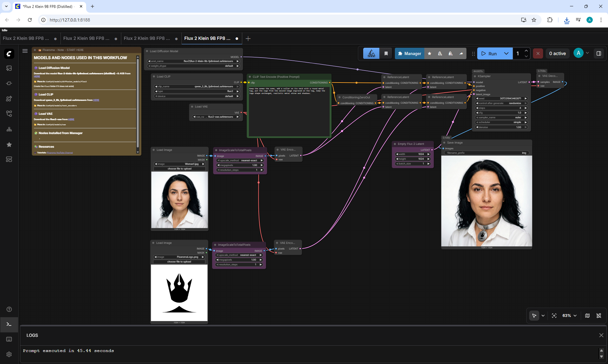This screenshot has height=364, width=608.
Task: Switch to the first Flux 2 Klein workflow tab
Action: (26, 38)
